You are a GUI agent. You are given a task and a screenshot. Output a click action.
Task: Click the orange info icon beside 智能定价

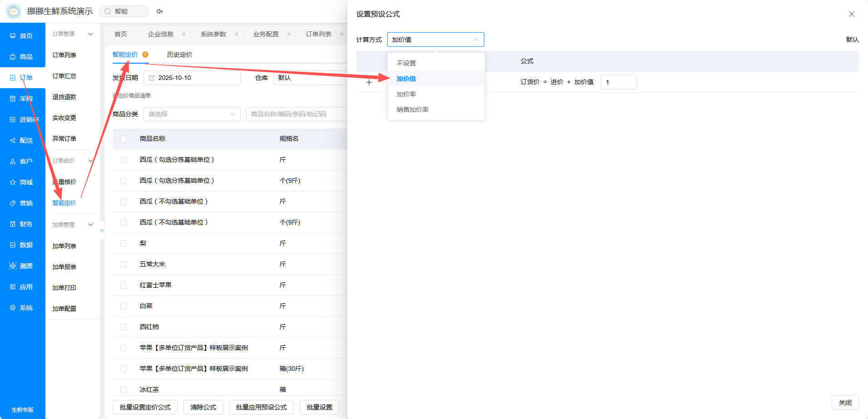pos(145,55)
